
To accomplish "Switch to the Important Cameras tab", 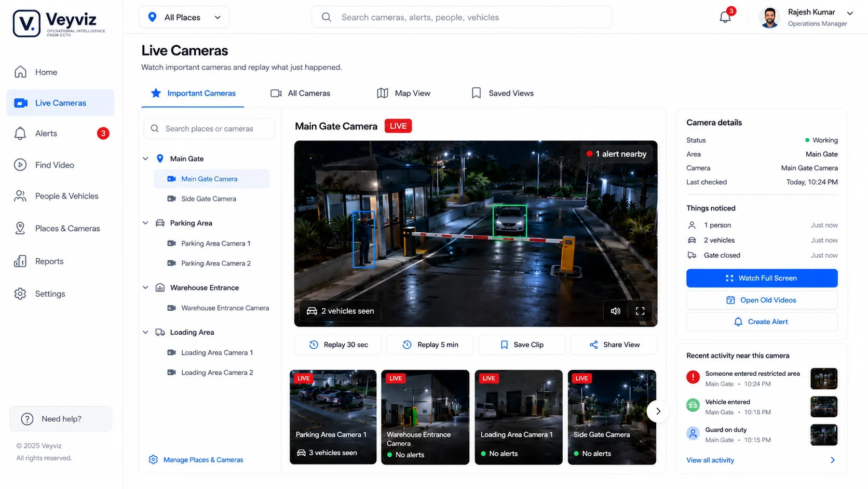I will (x=193, y=93).
